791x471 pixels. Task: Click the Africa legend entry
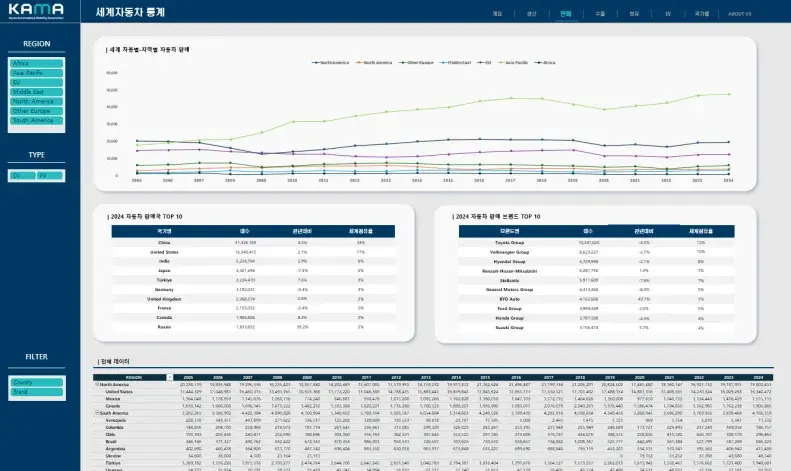[x=545, y=63]
